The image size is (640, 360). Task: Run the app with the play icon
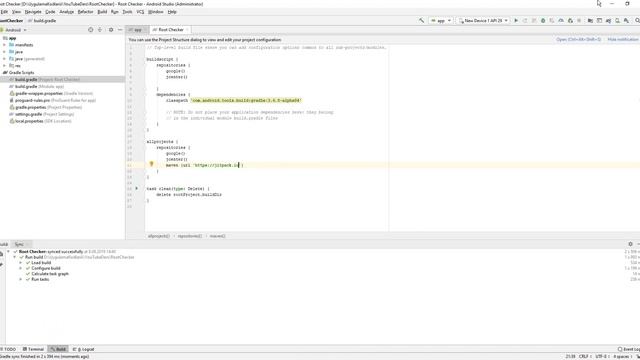pos(516,20)
